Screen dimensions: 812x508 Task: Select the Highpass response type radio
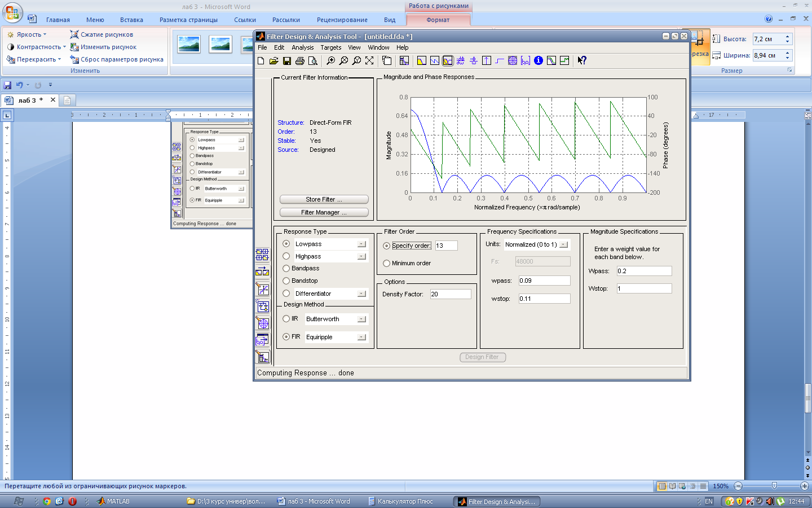286,256
